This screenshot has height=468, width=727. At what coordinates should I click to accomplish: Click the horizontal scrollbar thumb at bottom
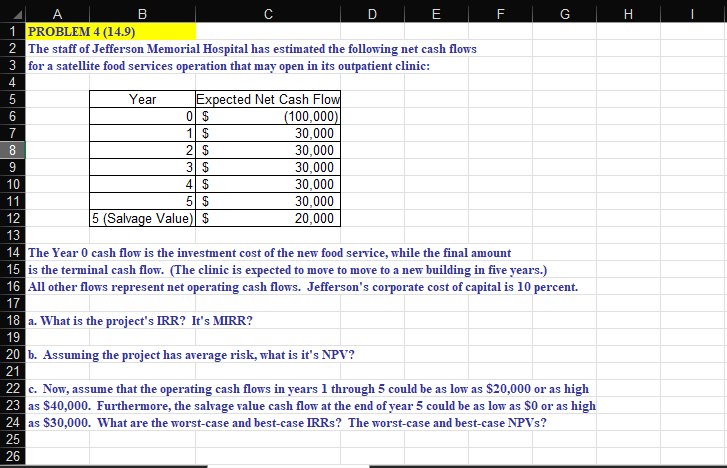coord(288,466)
